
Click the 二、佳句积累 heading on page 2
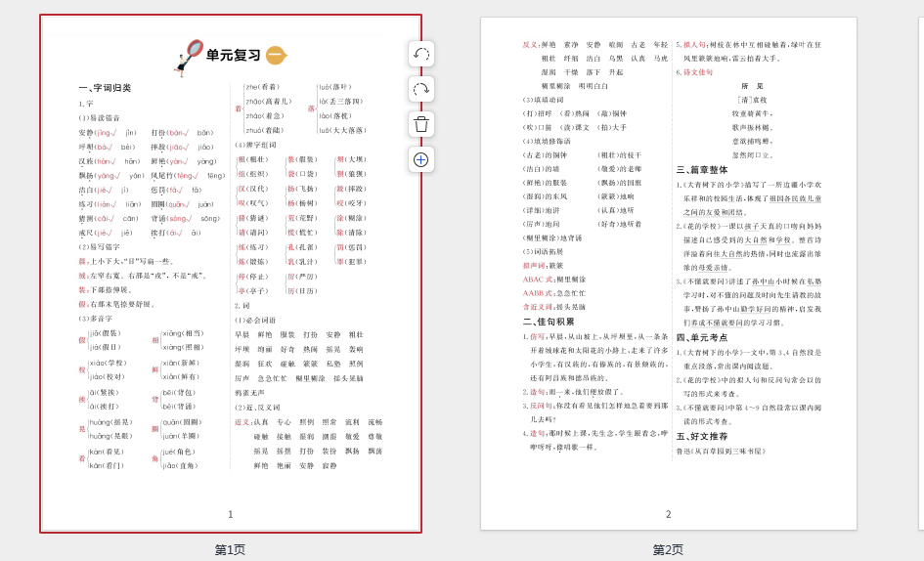coord(549,321)
